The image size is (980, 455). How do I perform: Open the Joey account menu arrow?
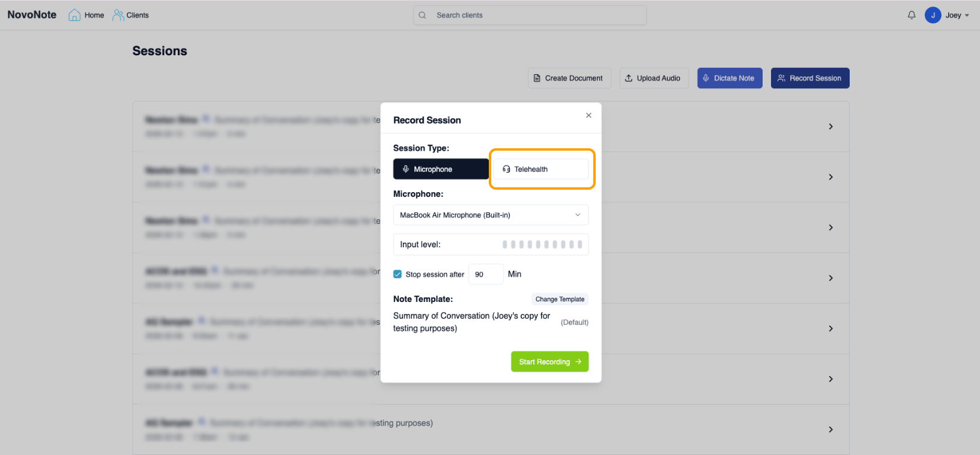click(x=967, y=16)
